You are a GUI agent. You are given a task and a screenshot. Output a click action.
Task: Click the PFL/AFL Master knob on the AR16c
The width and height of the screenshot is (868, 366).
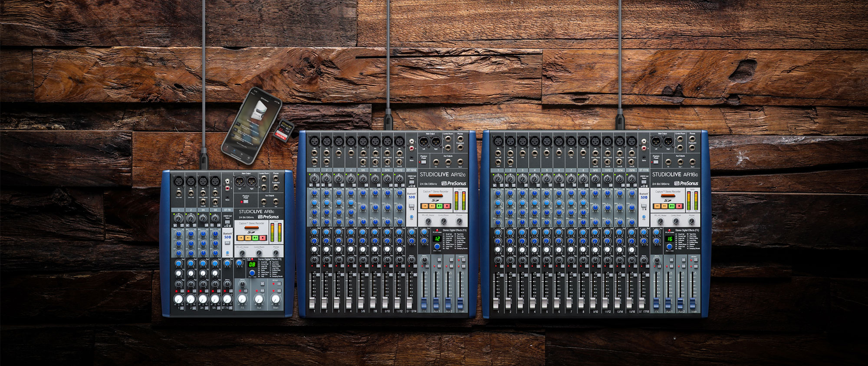660,221
